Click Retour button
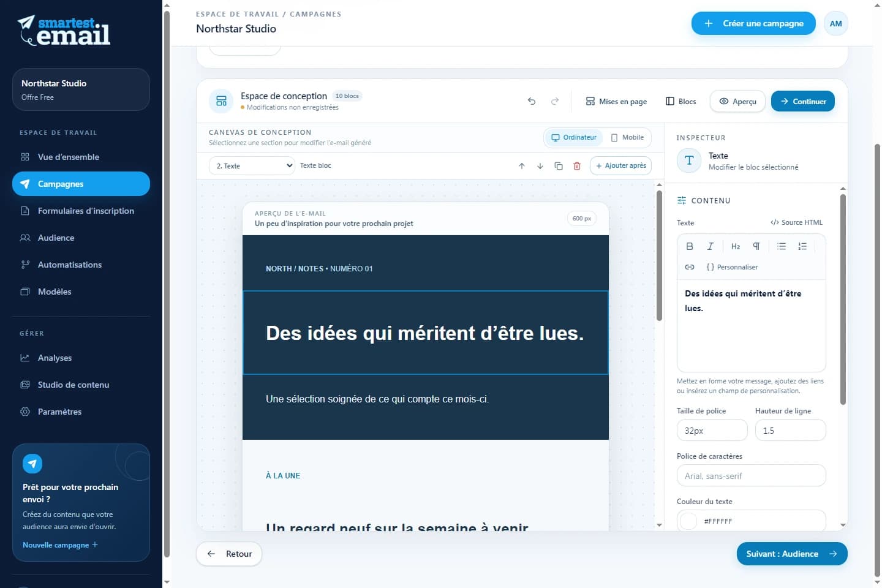 [x=229, y=554]
